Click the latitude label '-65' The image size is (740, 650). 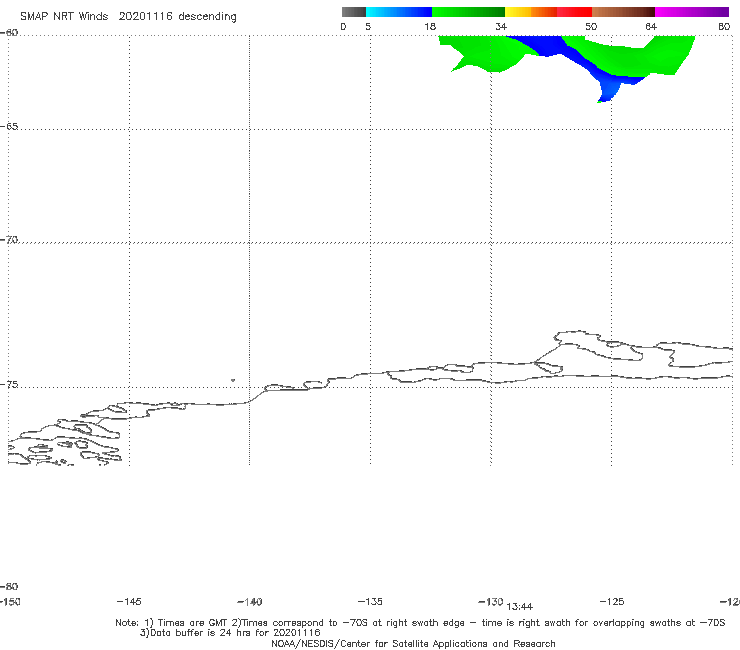pyautogui.click(x=9, y=127)
